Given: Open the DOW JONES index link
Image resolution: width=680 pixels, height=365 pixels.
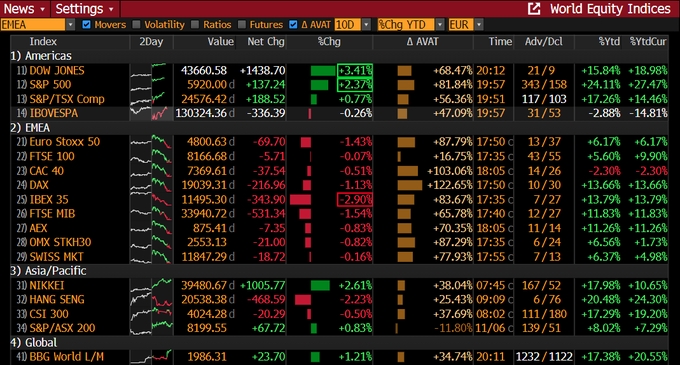Looking at the screenshot, I should (57, 70).
